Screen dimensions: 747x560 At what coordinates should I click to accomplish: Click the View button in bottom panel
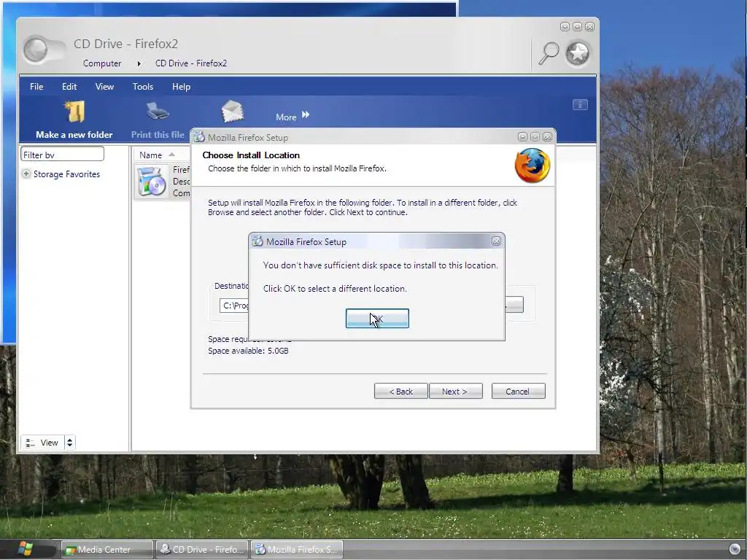(x=42, y=443)
